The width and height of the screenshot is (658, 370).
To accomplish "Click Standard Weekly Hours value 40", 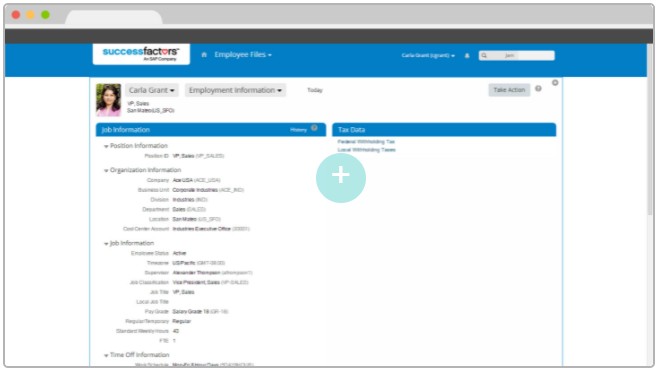I will click(176, 331).
